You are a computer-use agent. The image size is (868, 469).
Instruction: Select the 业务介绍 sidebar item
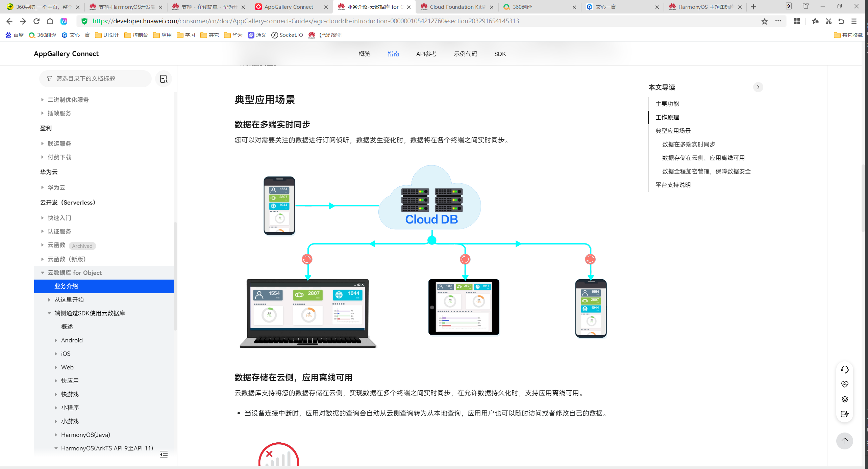[104, 286]
